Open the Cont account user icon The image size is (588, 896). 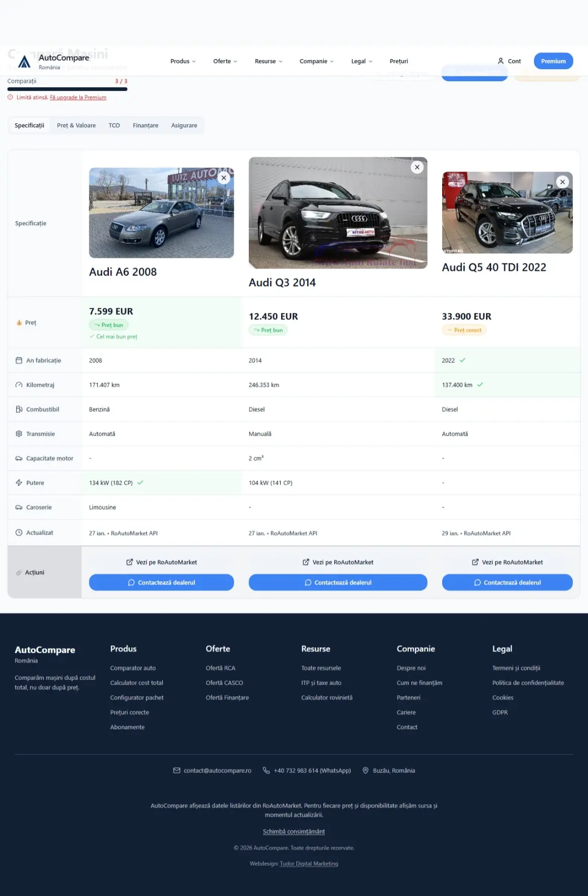coord(501,61)
